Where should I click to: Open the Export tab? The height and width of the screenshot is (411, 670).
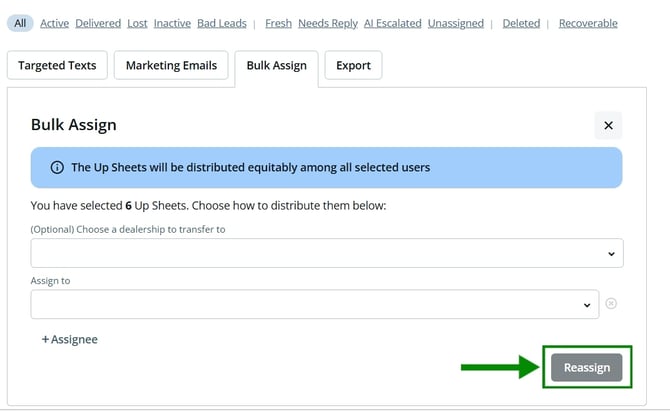coord(353,65)
